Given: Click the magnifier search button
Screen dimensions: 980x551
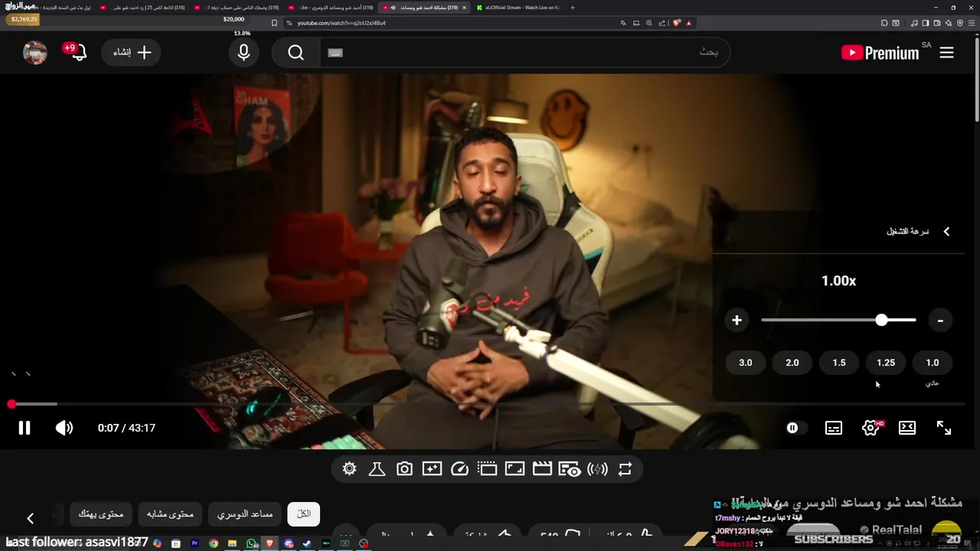Looking at the screenshot, I should 296,52.
